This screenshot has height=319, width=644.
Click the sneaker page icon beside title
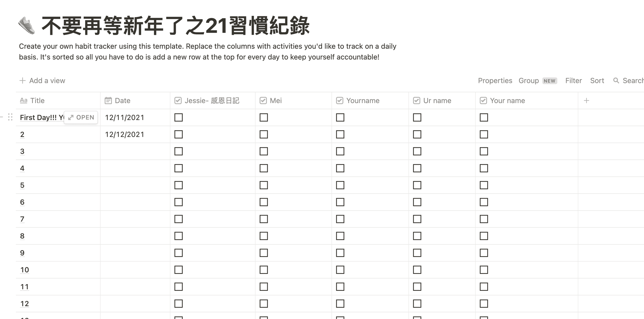[x=27, y=25]
